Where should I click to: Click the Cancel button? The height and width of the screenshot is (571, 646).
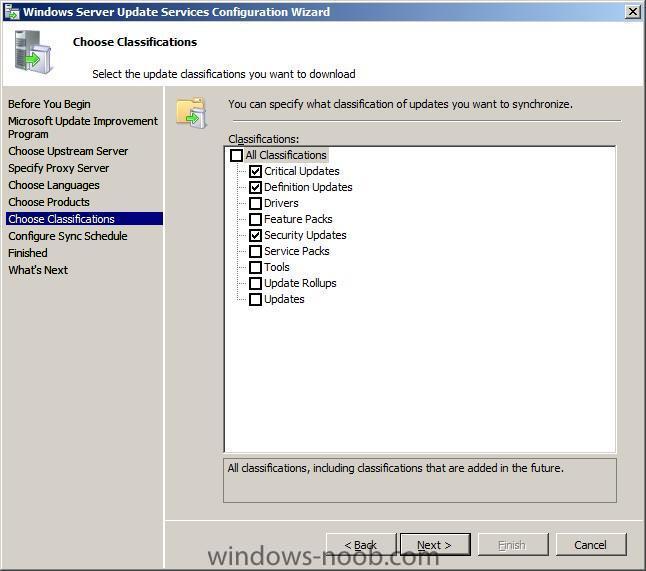[591, 545]
